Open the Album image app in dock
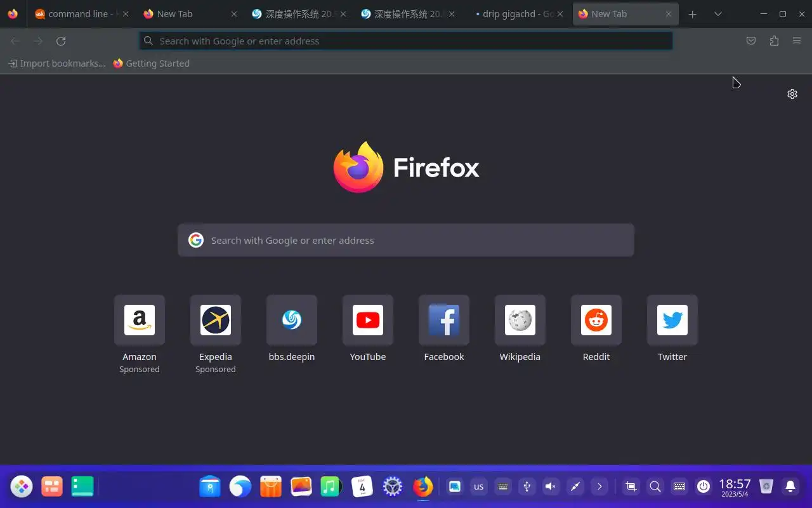812x508 pixels. [x=301, y=487]
